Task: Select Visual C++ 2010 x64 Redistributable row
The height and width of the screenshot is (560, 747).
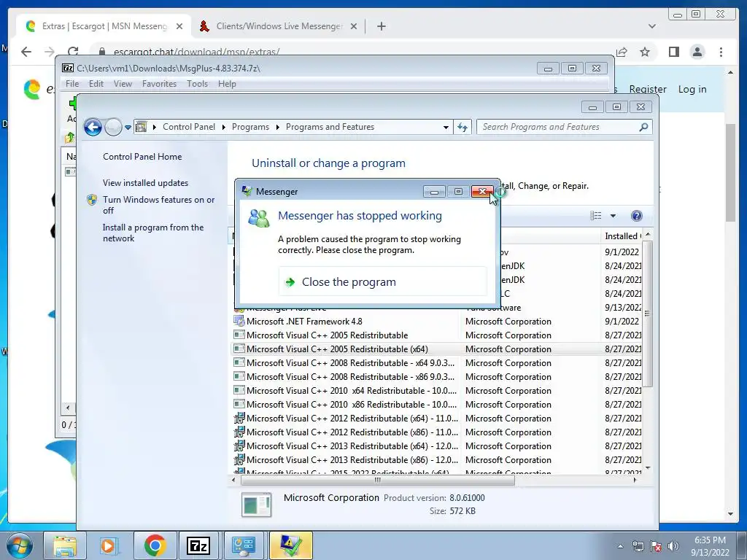Action: coord(437,391)
